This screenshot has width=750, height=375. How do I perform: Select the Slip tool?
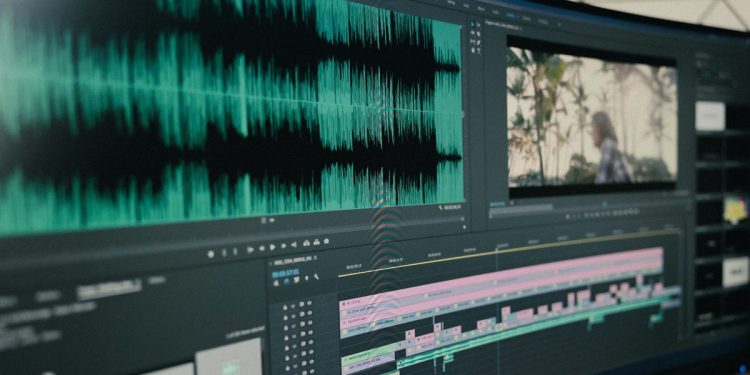(x=473, y=41)
